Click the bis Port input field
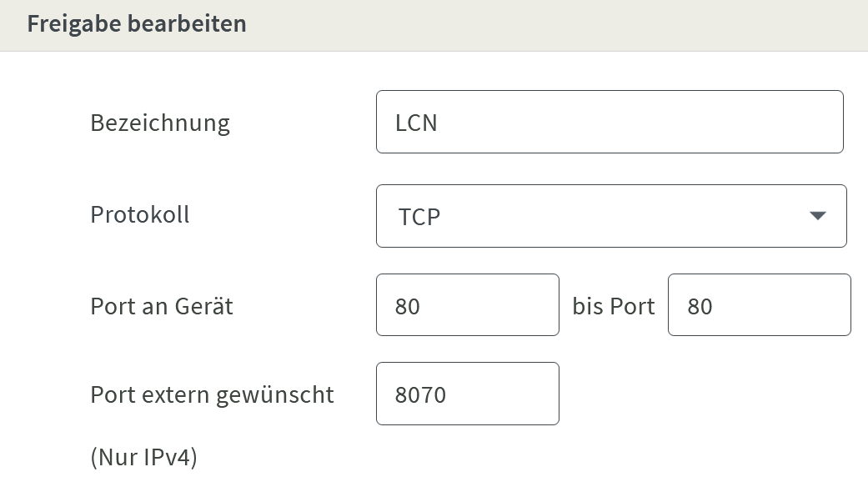 click(759, 305)
